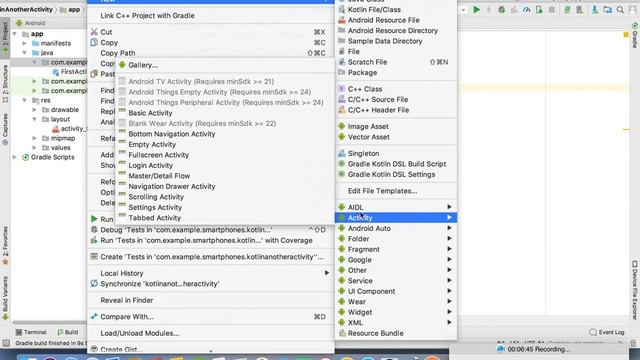
Task: Click the XML android icon
Action: [342, 322]
